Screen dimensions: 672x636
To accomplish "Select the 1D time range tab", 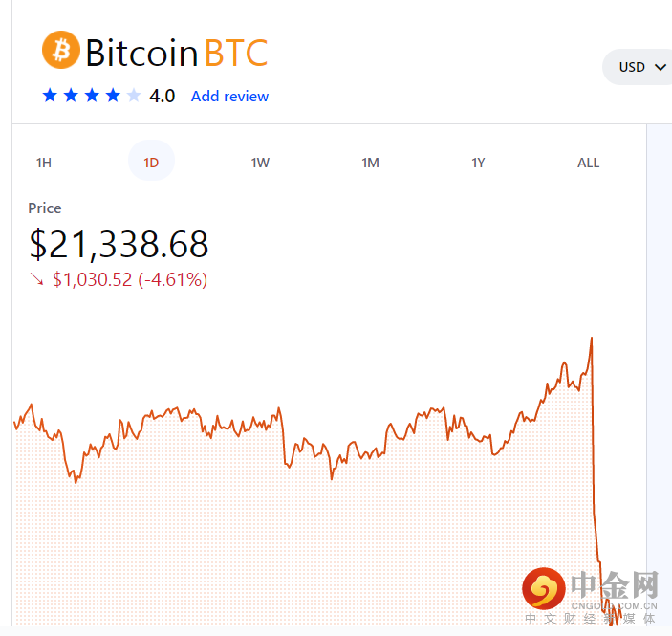I will coord(151,163).
